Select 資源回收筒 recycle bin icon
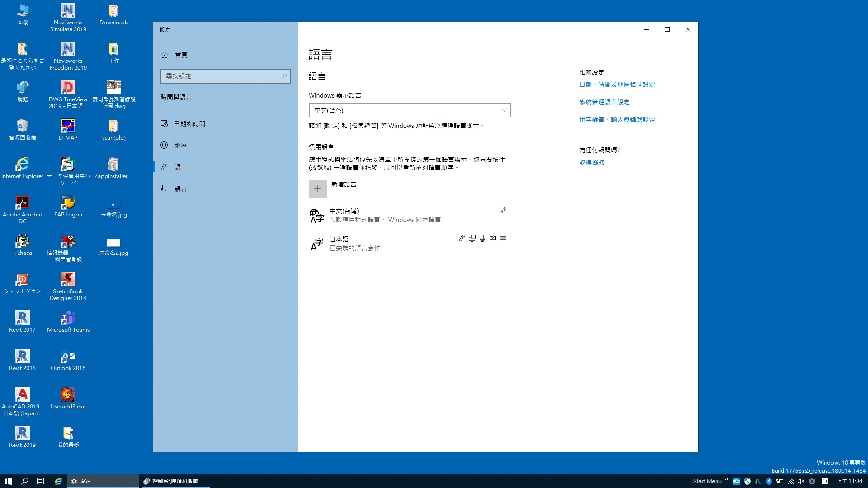The image size is (868, 488). pos(22,130)
